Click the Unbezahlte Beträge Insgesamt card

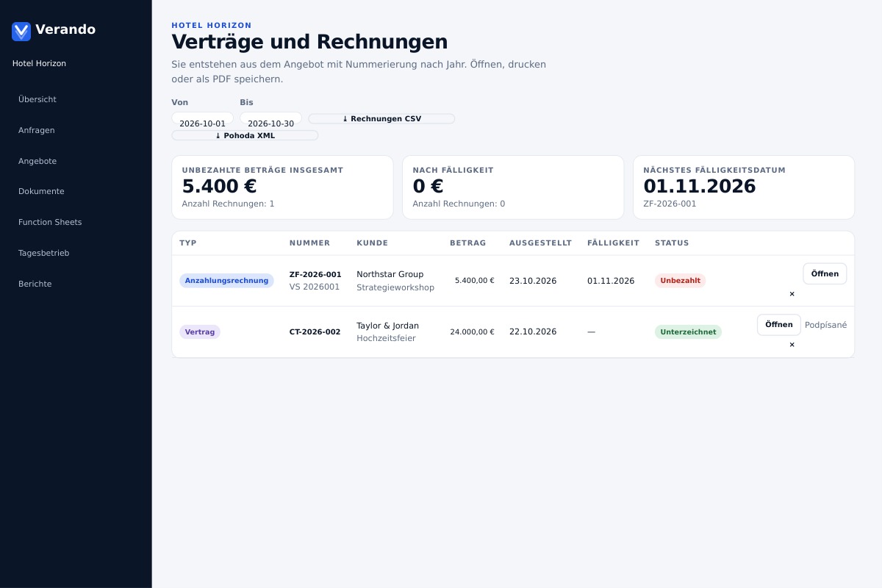(x=282, y=187)
